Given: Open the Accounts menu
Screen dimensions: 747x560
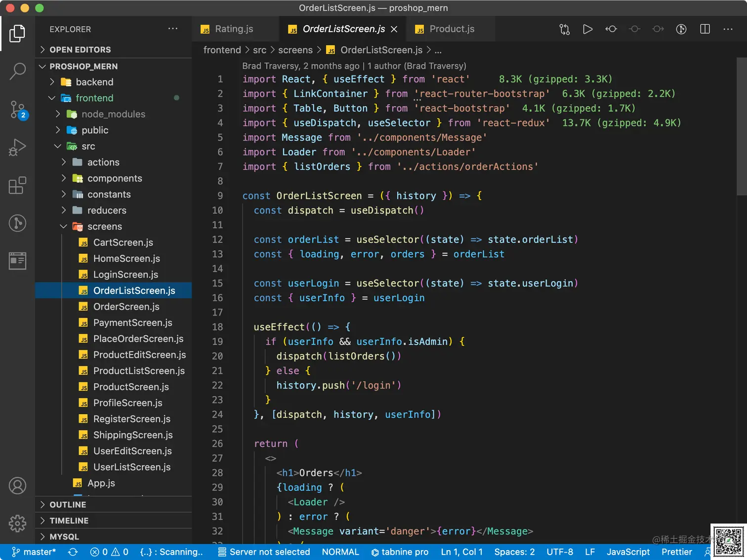Looking at the screenshot, I should coord(17,486).
